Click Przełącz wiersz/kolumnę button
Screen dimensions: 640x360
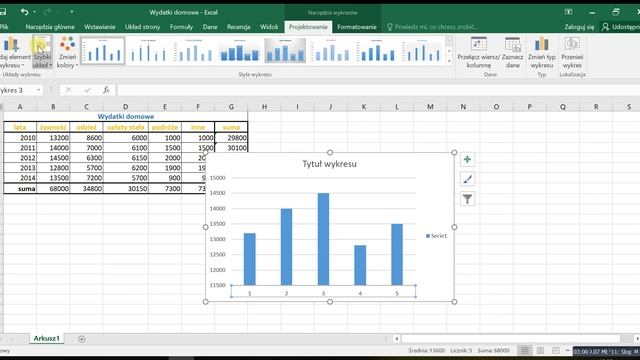478,52
